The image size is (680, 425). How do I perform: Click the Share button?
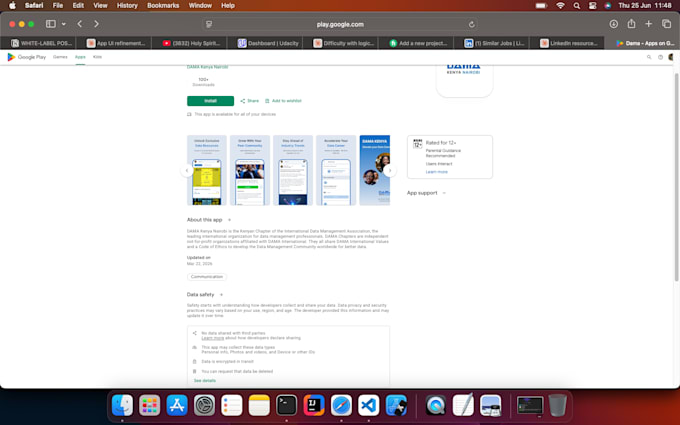click(249, 101)
